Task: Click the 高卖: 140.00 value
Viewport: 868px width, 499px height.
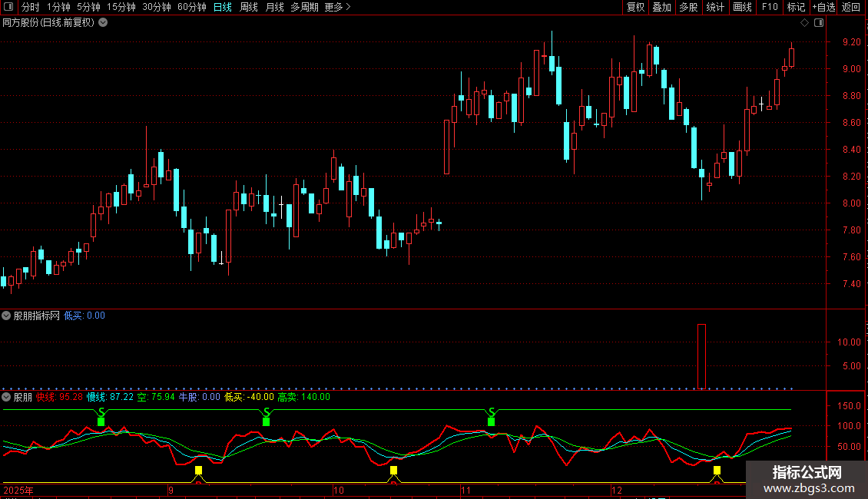Action: point(304,397)
